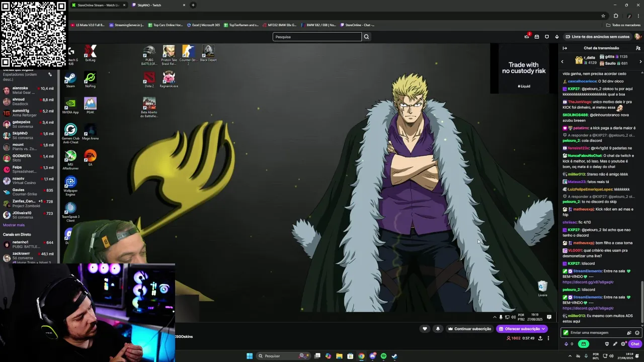Collapse the stream chat panel

565,48
